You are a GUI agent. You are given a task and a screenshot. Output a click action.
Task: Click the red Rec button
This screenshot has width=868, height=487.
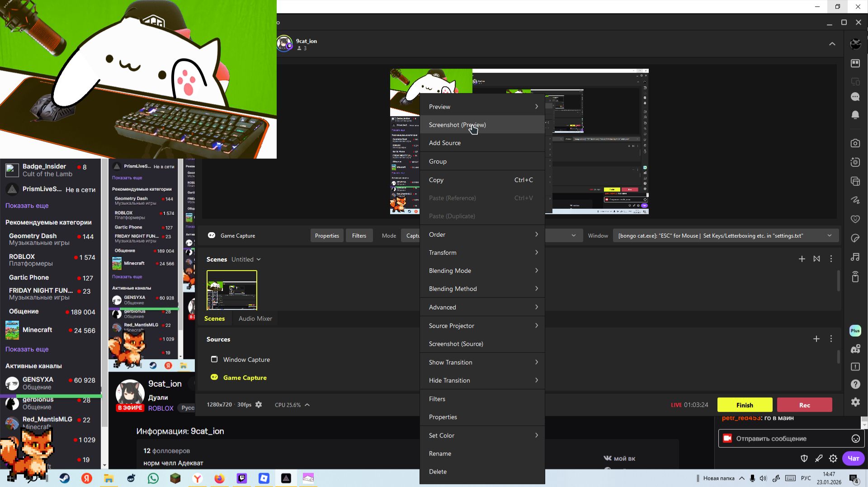point(804,405)
